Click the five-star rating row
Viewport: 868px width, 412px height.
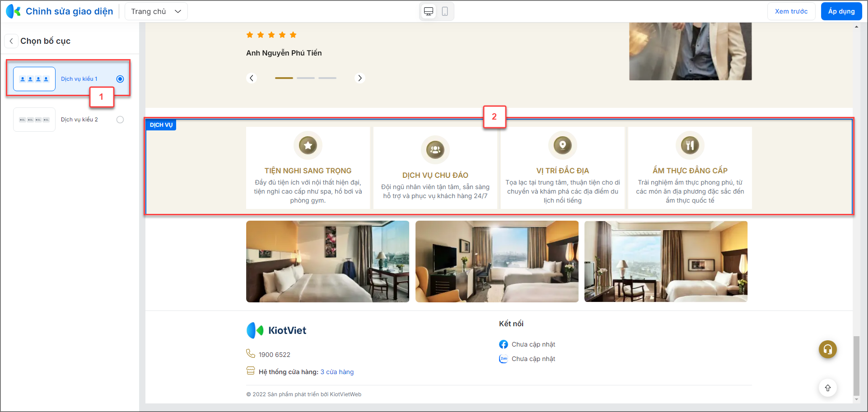point(271,35)
